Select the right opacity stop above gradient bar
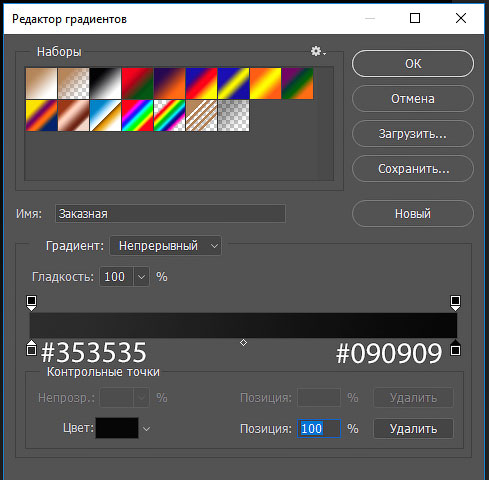 (x=455, y=303)
